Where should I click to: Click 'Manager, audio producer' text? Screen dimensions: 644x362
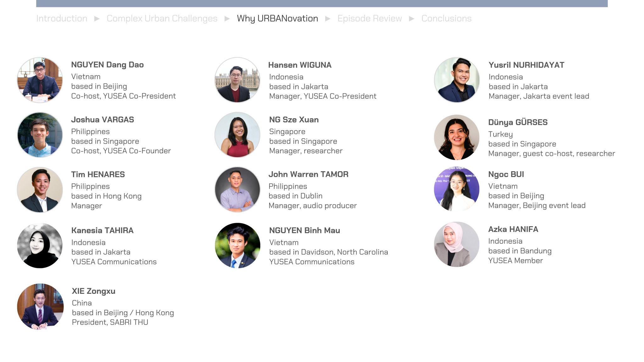point(313,206)
